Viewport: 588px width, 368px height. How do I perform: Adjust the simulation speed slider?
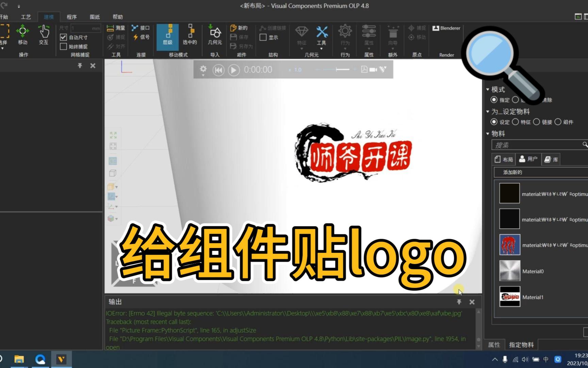[336, 70]
